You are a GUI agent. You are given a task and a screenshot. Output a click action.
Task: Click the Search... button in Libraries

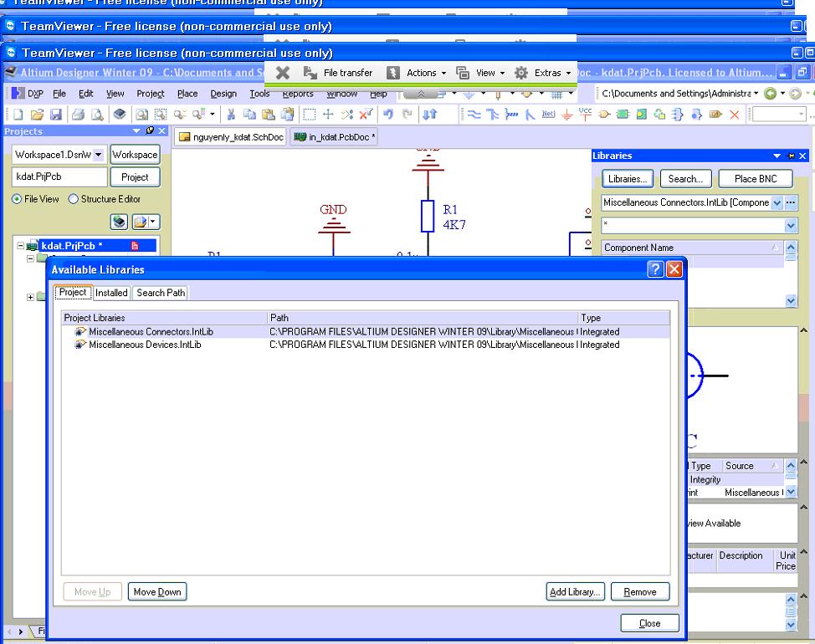(x=685, y=179)
